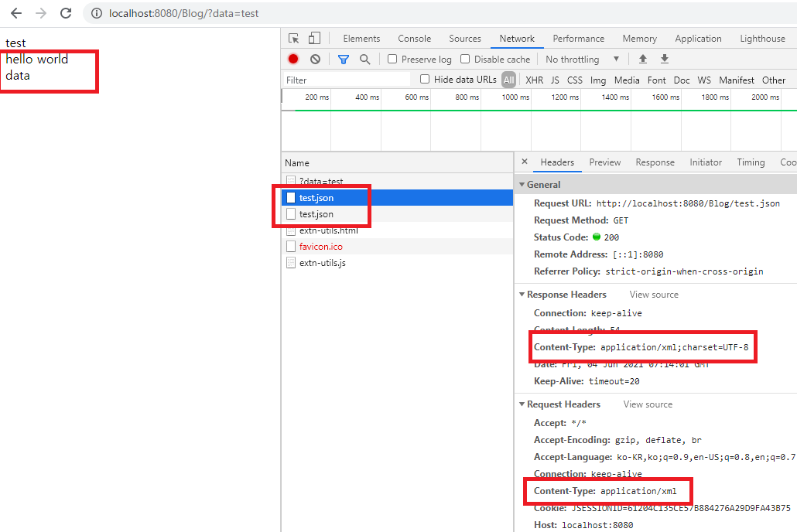797x532 pixels.
Task: Collapse the General headers section
Action: (x=522, y=185)
